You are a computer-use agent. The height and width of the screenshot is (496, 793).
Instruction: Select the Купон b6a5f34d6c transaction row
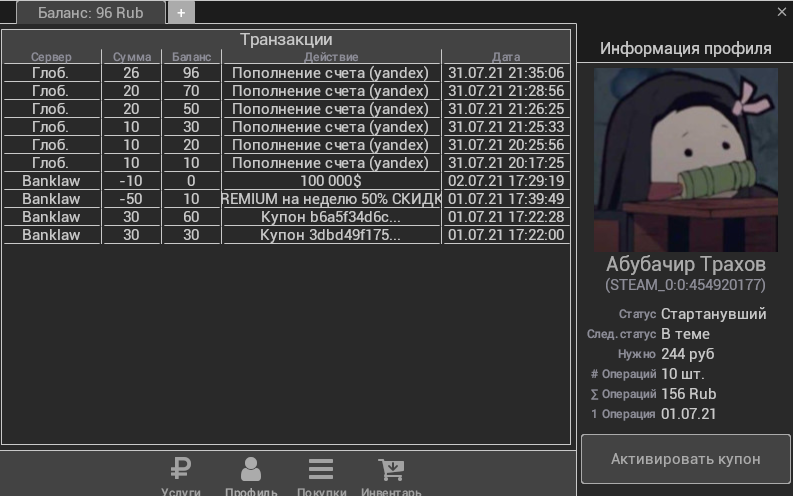click(331, 217)
